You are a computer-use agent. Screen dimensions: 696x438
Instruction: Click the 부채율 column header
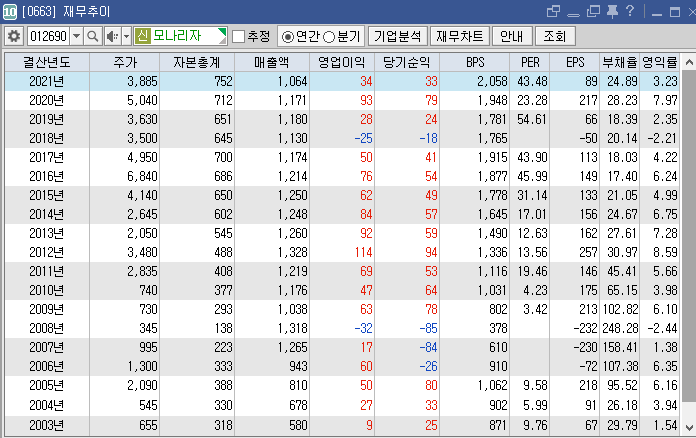620,62
